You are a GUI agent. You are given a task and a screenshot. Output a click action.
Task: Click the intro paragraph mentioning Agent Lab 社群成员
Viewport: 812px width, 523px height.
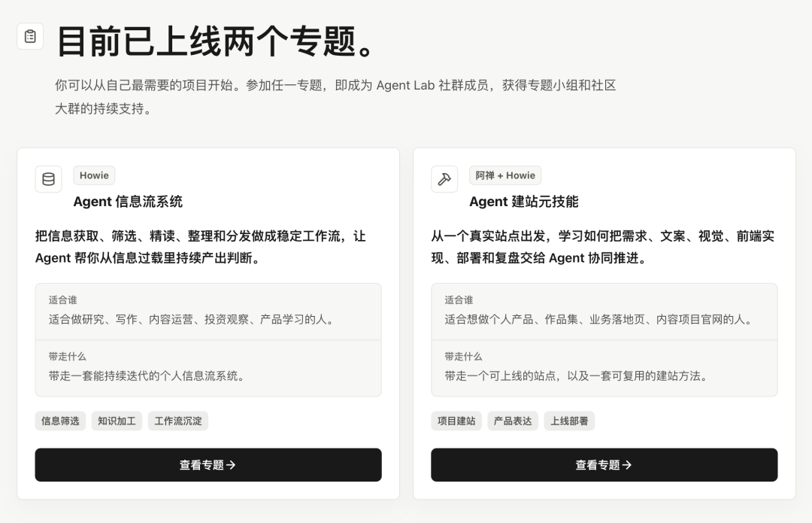335,97
